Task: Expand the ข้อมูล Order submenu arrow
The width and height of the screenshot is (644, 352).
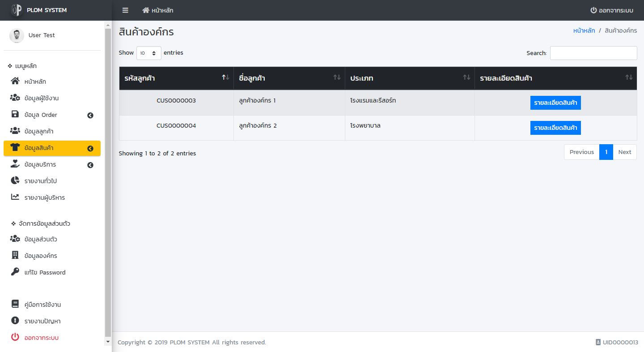Action: pos(90,115)
